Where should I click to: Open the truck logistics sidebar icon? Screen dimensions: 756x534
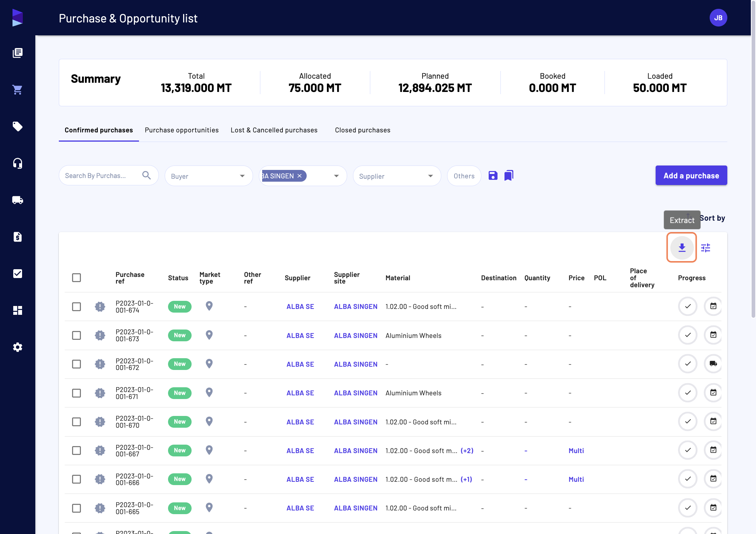pyautogui.click(x=17, y=200)
